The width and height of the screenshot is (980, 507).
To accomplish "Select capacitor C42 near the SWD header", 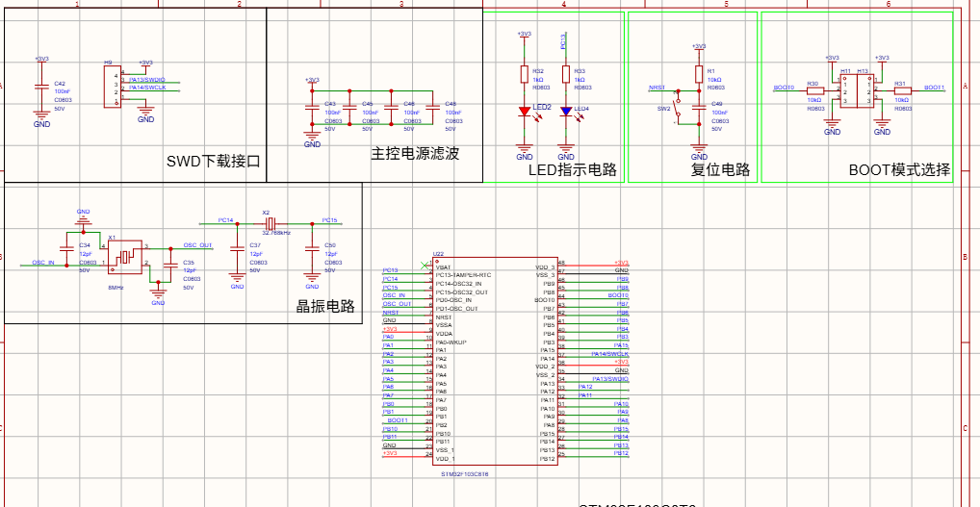I will click(41, 87).
